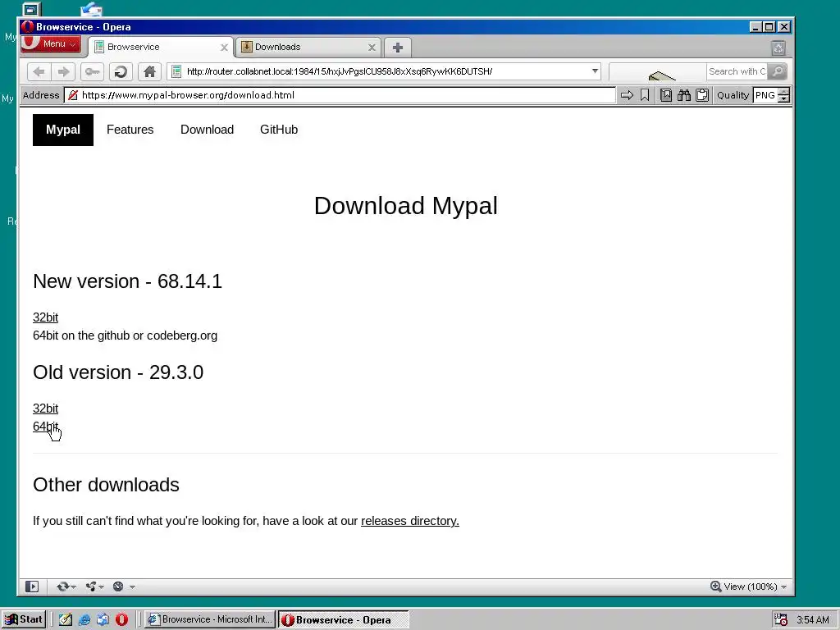840x630 pixels.
Task: Click the clipboard icon in Browservice bar
Action: [702, 95]
